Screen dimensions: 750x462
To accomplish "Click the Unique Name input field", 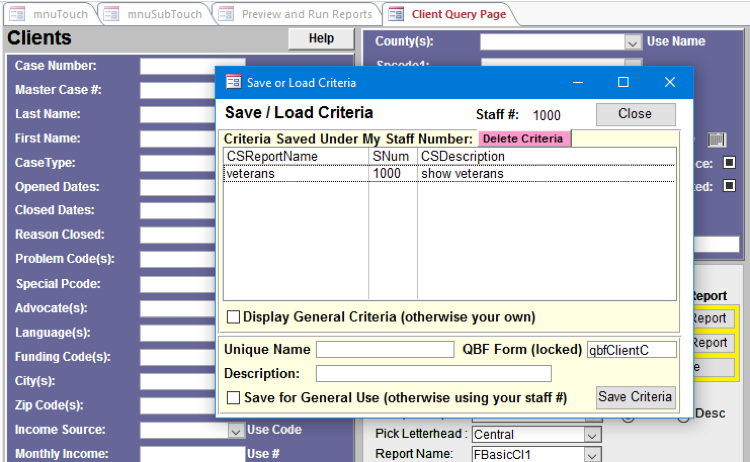I will point(385,350).
